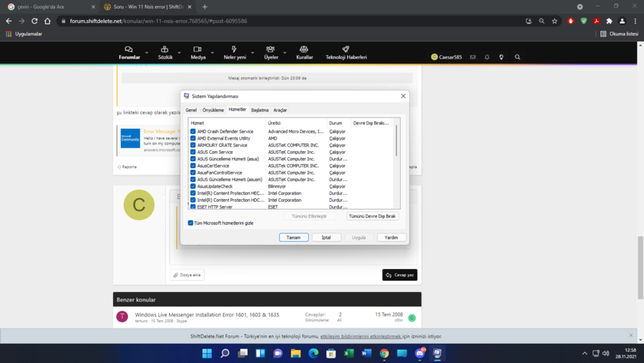
Task: Open Caesar585 account menu
Action: tap(447, 57)
